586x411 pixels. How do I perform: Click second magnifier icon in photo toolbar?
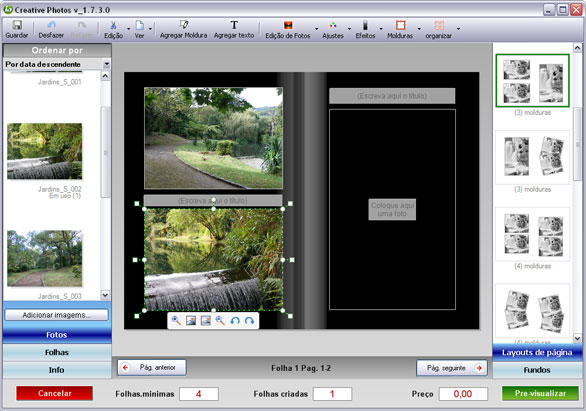220,321
